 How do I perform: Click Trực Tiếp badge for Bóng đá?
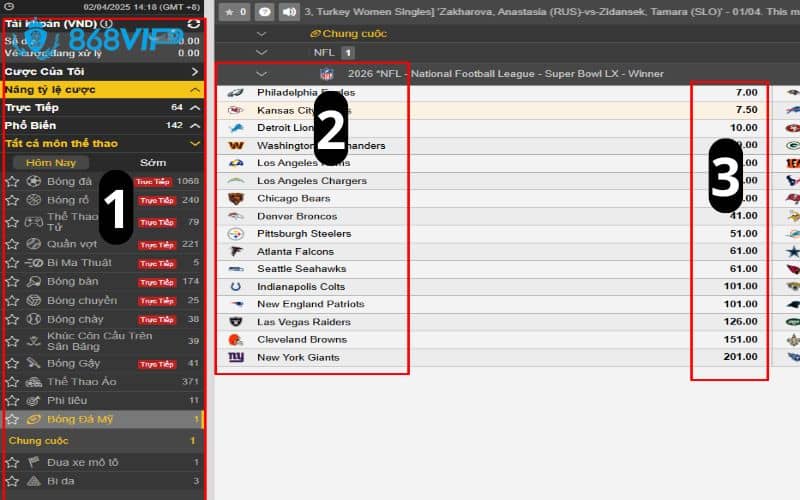click(153, 182)
